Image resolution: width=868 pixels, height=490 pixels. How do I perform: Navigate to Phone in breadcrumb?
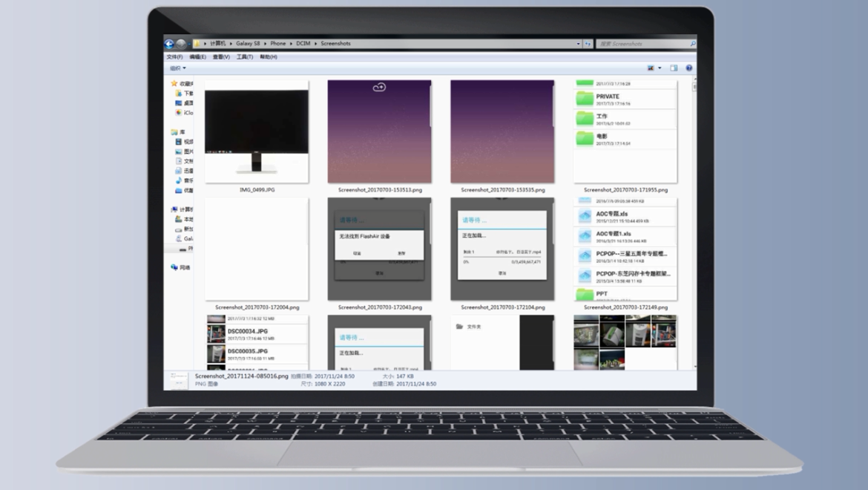pos(278,43)
